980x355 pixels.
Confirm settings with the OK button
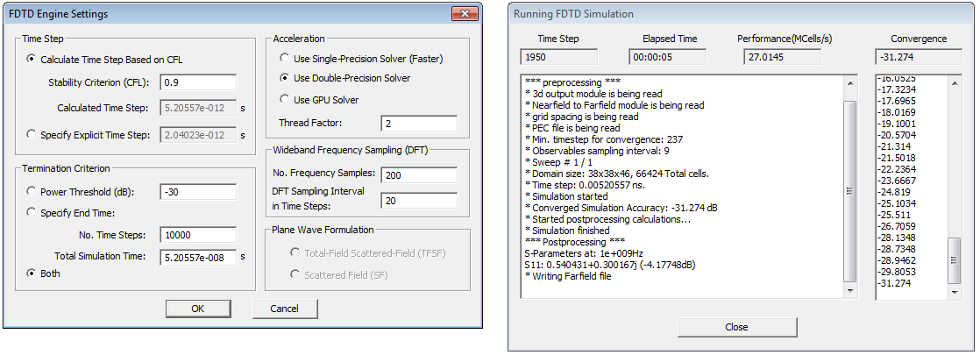pos(197,309)
